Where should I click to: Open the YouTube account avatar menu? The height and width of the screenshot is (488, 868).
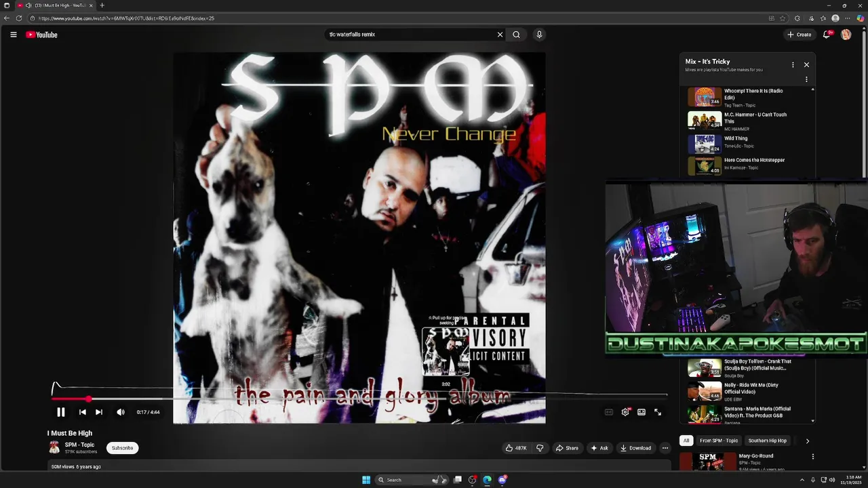(x=846, y=35)
